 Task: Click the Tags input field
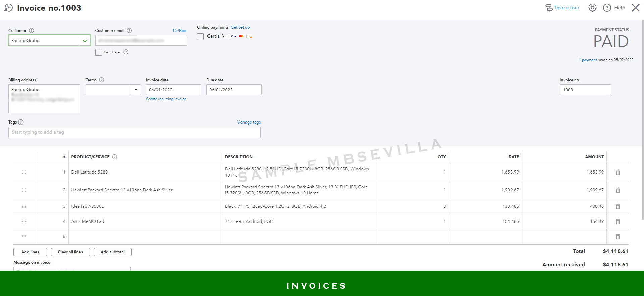(135, 132)
